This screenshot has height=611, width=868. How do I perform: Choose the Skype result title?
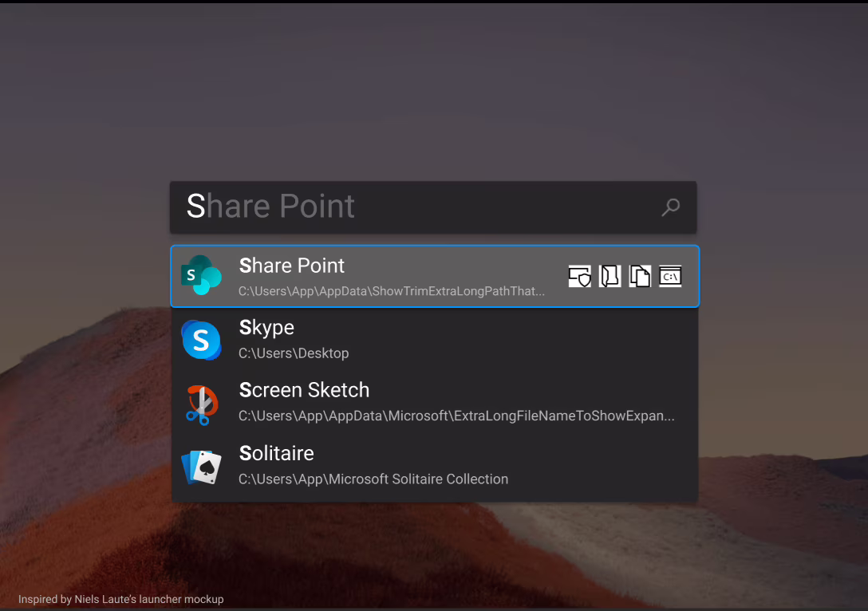(x=266, y=328)
